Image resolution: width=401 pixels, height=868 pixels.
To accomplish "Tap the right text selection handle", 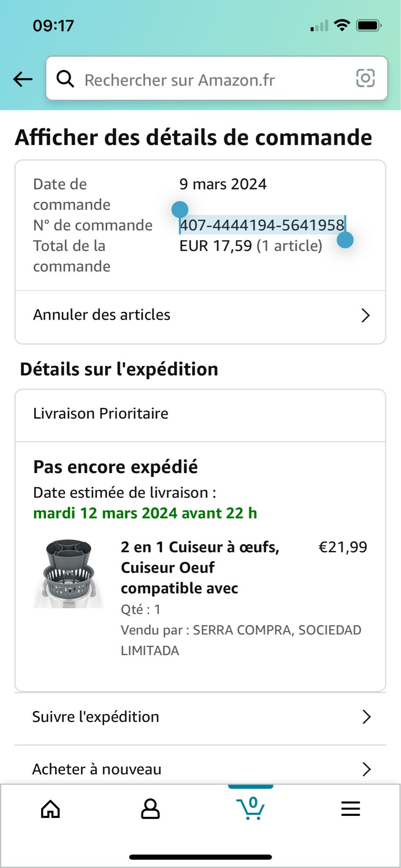I will click(x=345, y=240).
